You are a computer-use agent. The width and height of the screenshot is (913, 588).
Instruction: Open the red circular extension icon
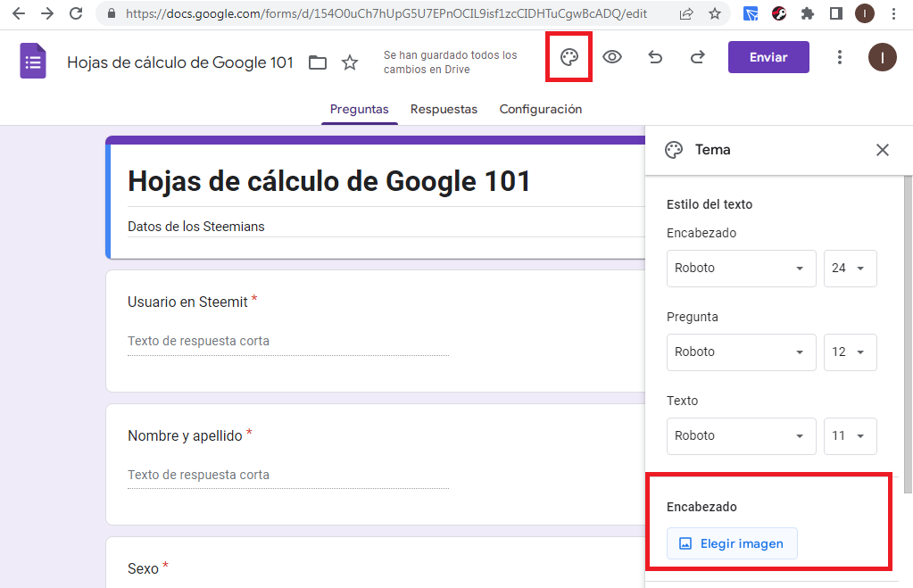(779, 13)
